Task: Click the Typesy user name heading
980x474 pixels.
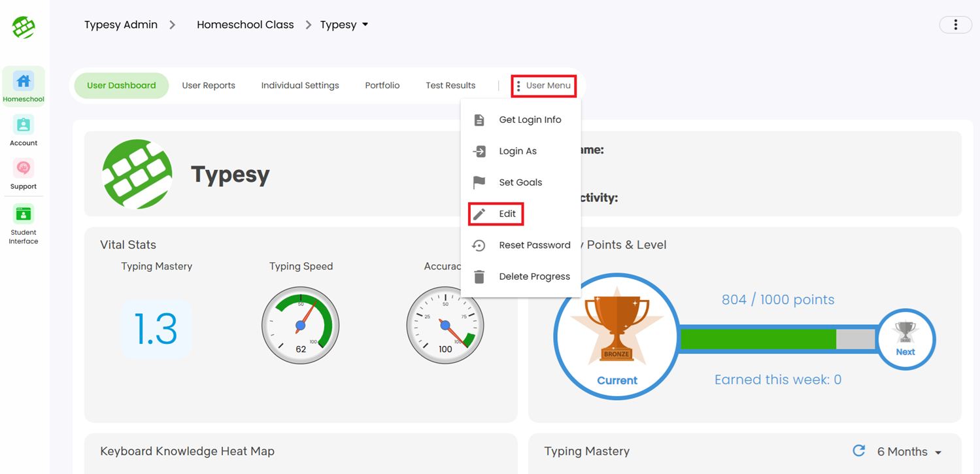Action: (x=230, y=175)
